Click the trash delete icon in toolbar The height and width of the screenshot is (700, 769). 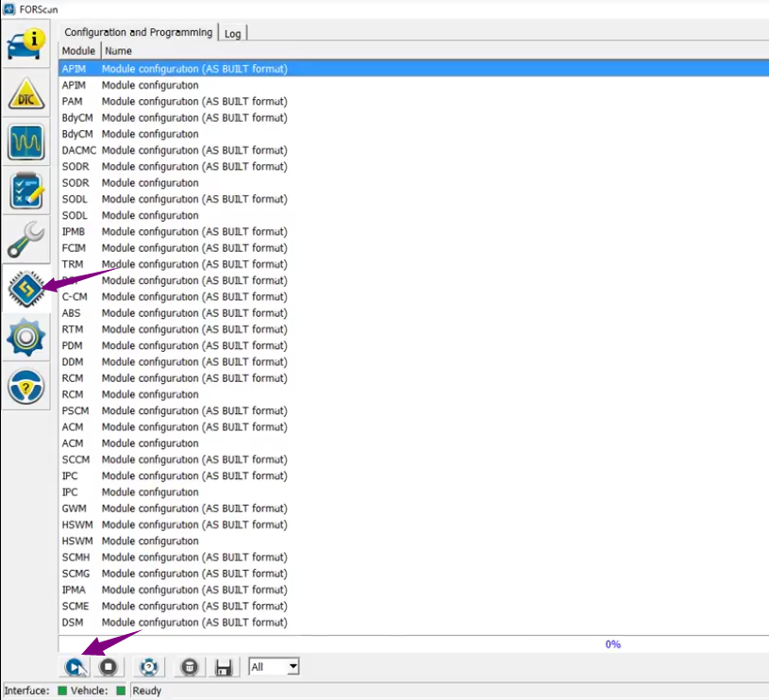190,667
